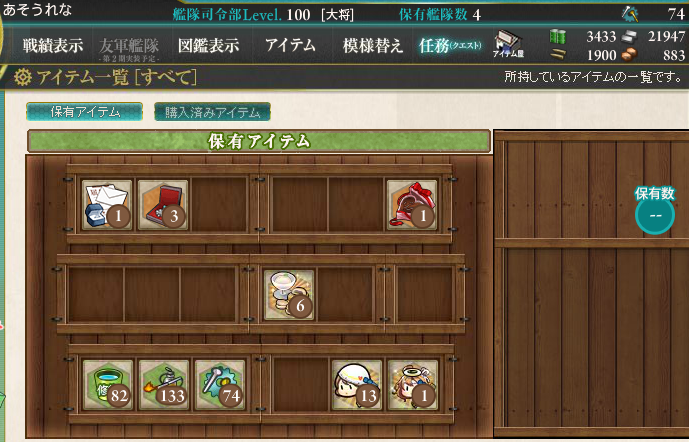This screenshot has width=689, height=442.
Task: Select the white-hat fairy with 13
Action: 357,385
